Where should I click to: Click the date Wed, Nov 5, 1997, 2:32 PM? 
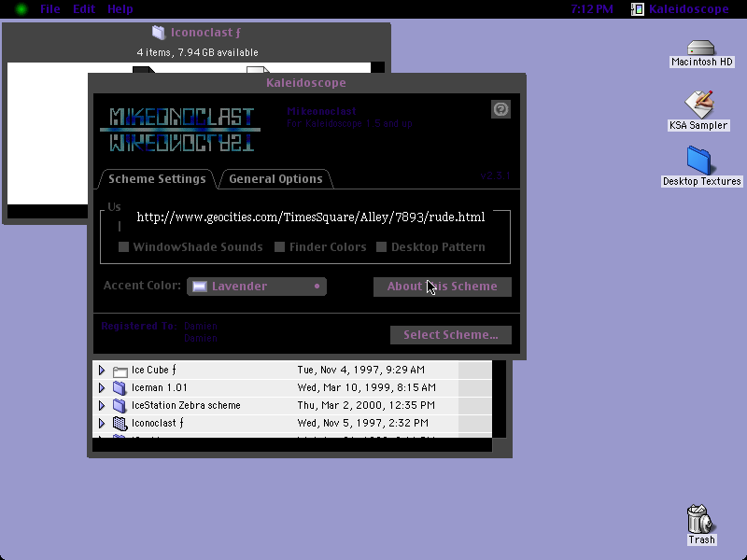[x=363, y=423]
